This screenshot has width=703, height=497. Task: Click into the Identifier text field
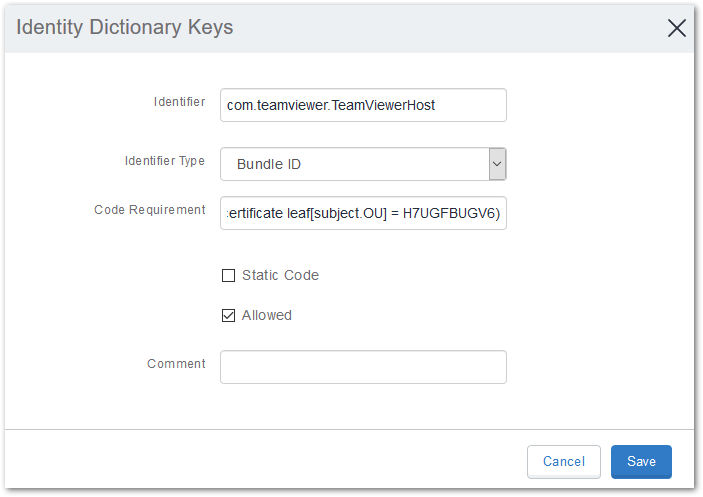click(x=363, y=105)
